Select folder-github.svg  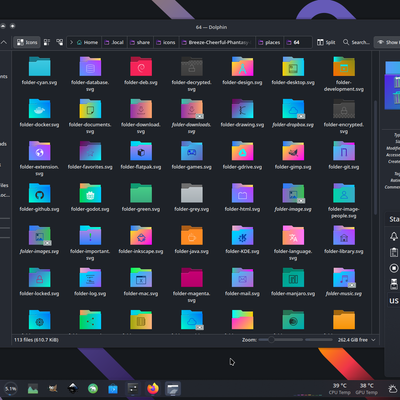(x=39, y=198)
